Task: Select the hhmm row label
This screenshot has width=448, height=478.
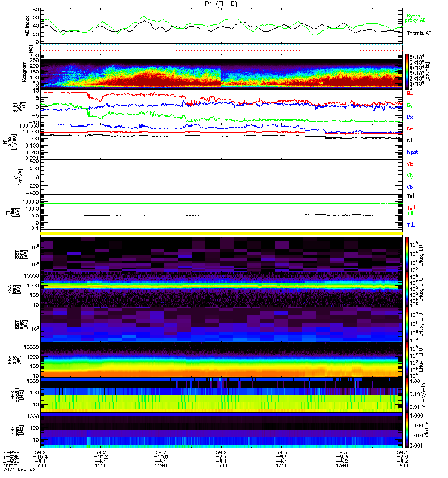Action: 10,465
